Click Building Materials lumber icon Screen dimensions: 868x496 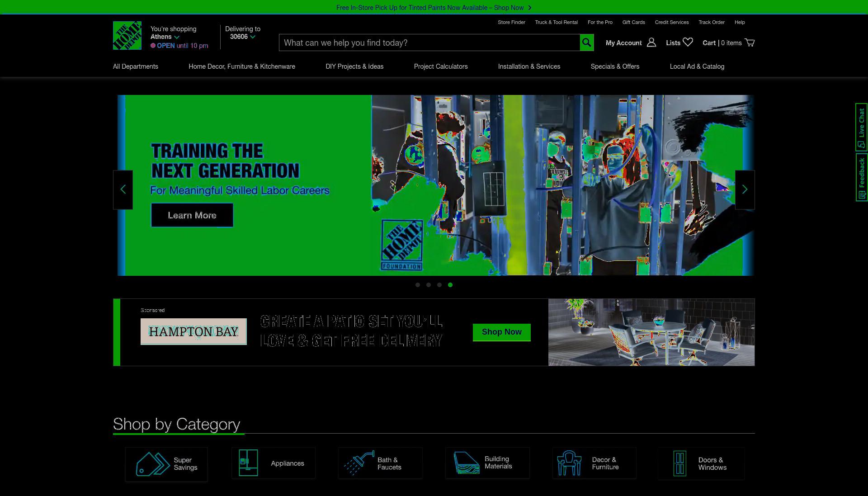pyautogui.click(x=466, y=463)
